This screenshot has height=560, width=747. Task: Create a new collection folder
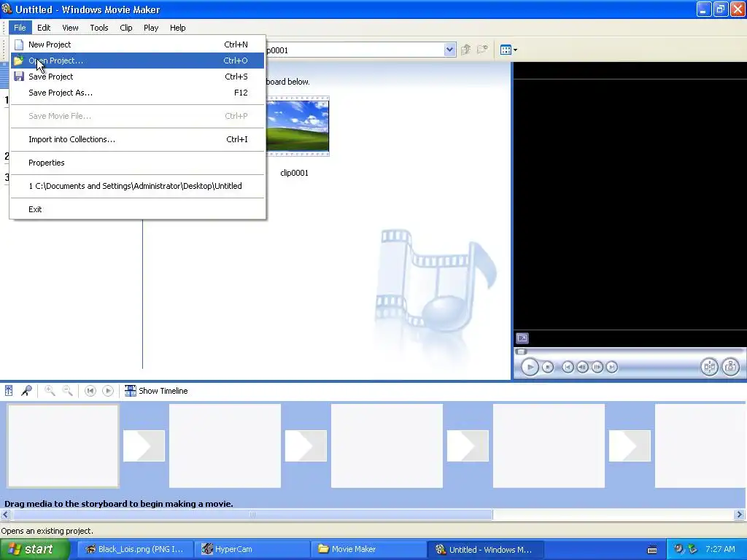point(483,50)
